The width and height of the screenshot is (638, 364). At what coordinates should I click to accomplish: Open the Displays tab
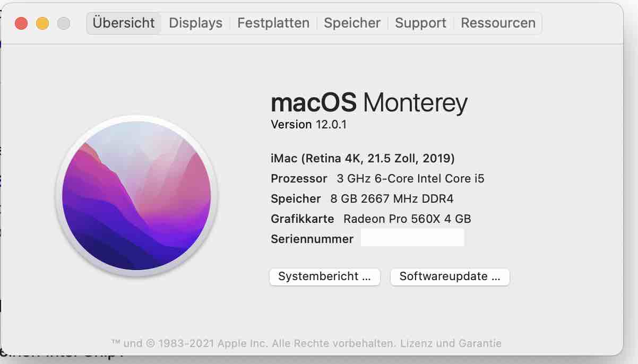(195, 23)
